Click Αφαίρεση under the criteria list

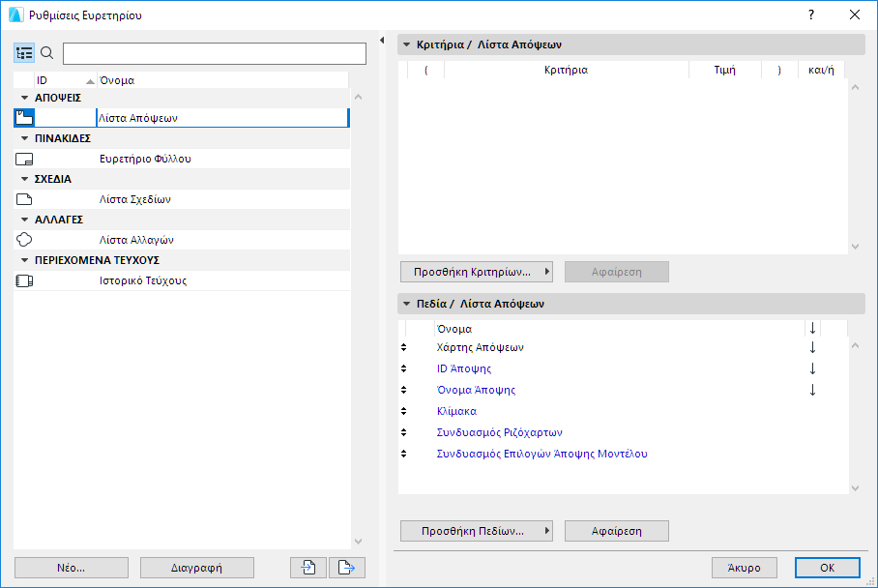(x=617, y=272)
